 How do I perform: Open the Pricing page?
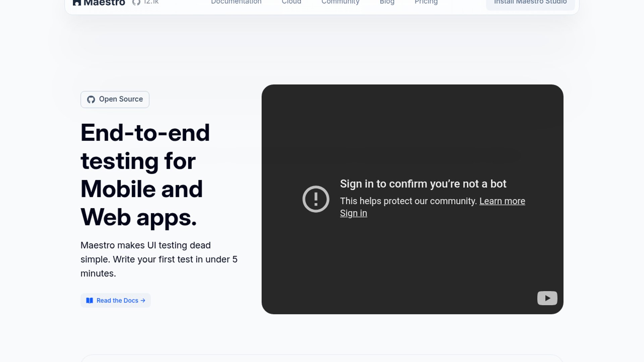coord(426,2)
